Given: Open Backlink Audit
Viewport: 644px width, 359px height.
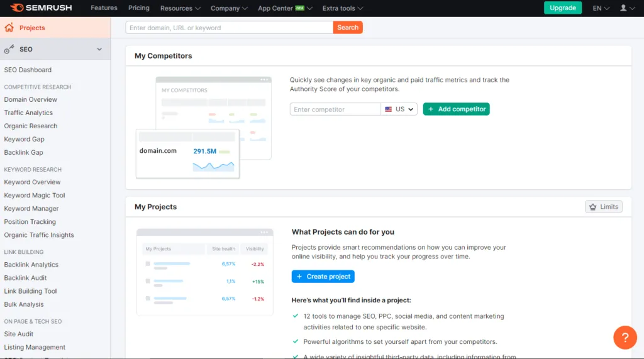Looking at the screenshot, I should 25,278.
